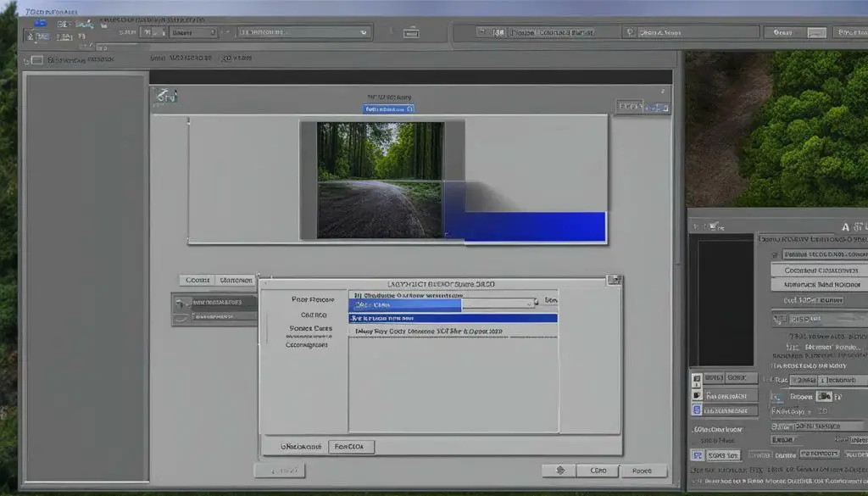868x496 pixels.
Task: Click the blue selected field in the dialog
Action: pos(404,305)
